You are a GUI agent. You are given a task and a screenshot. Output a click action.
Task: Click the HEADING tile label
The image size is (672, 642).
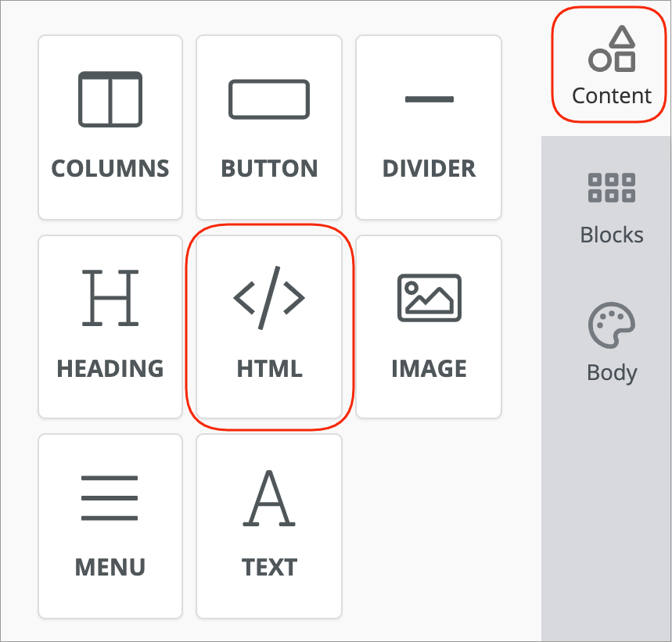110,368
